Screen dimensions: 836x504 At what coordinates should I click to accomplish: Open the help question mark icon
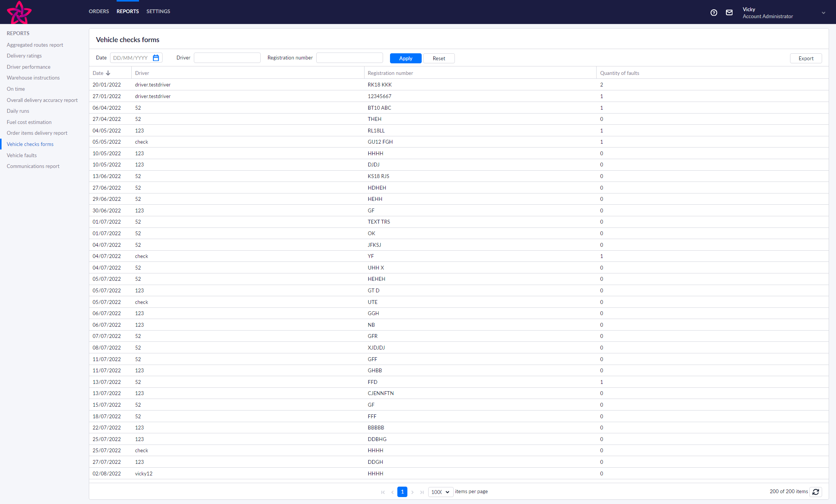click(714, 13)
